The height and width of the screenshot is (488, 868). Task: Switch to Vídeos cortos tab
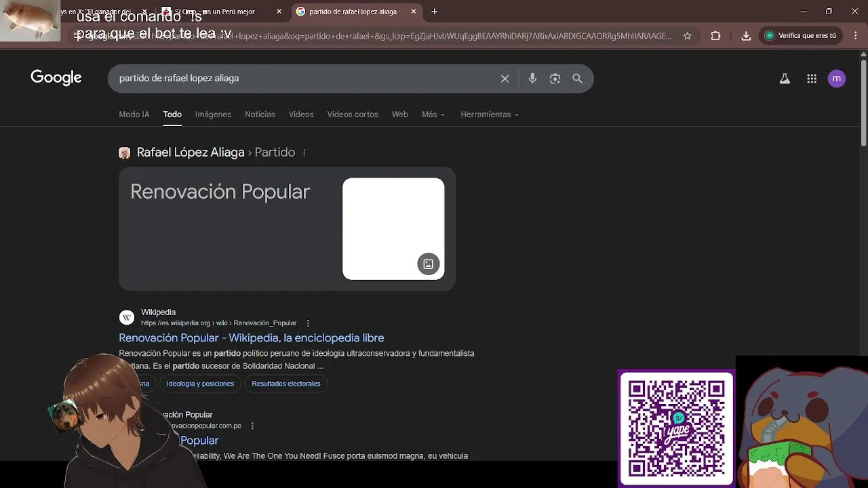click(353, 115)
